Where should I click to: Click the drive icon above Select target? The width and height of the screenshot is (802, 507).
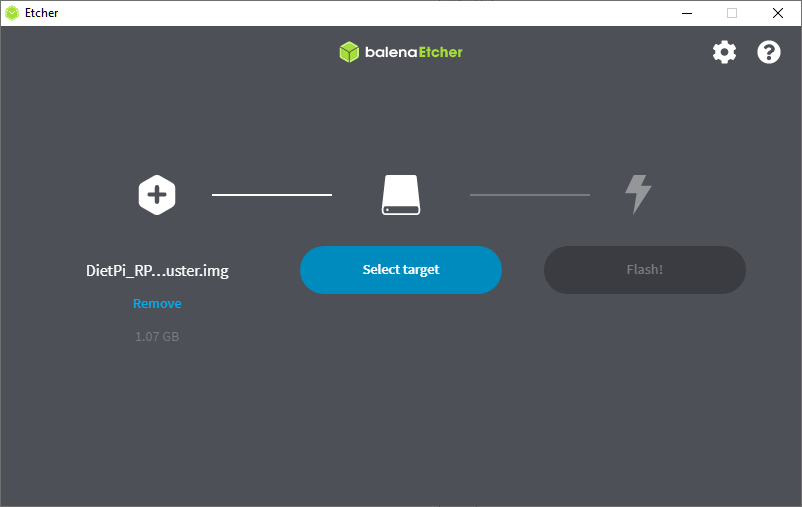tap(401, 195)
